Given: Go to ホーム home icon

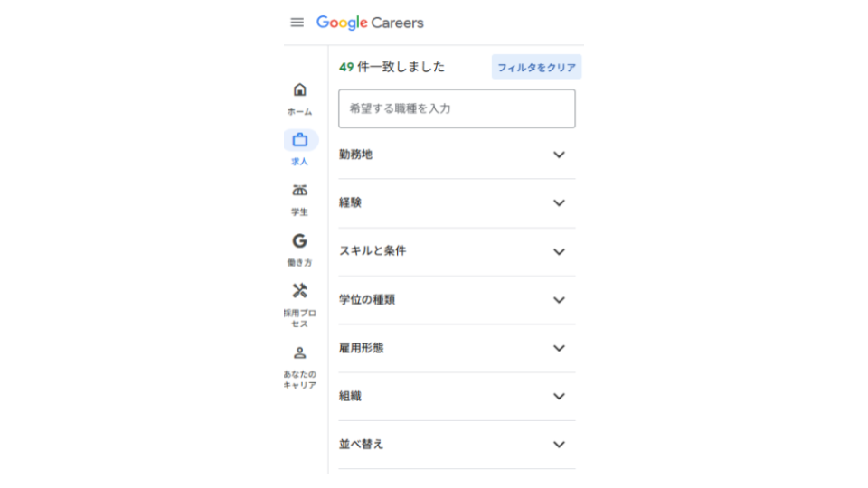Looking at the screenshot, I should click(299, 89).
